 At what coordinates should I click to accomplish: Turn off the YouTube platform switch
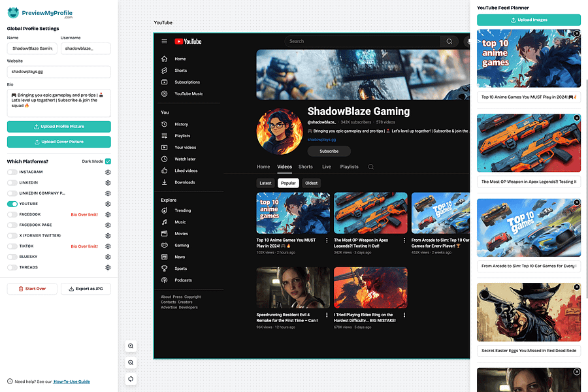tap(12, 204)
